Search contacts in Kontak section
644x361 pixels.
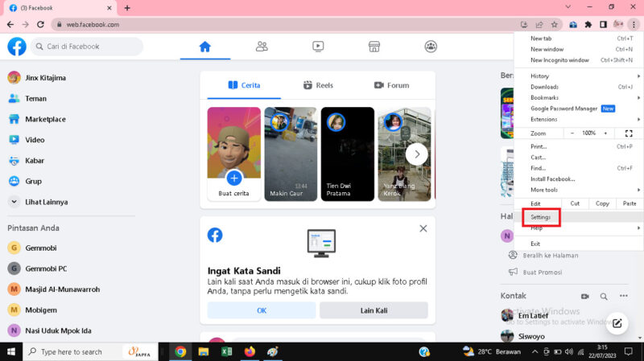click(x=604, y=296)
